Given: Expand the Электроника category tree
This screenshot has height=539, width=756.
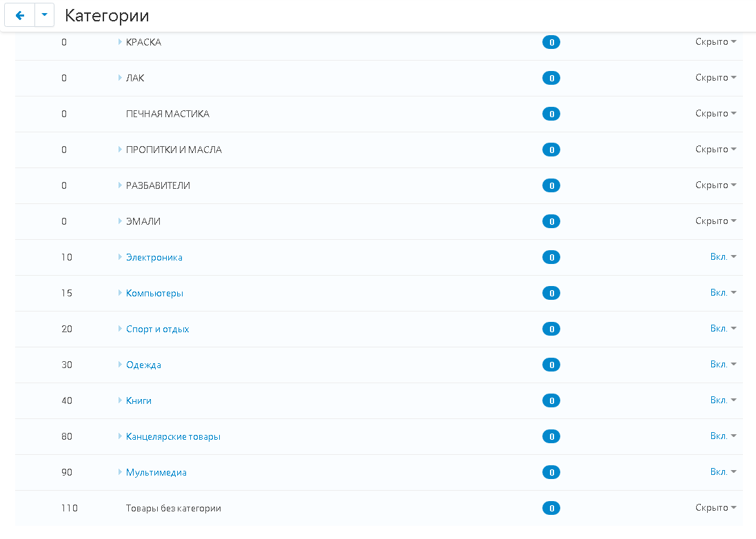Looking at the screenshot, I should pos(120,257).
